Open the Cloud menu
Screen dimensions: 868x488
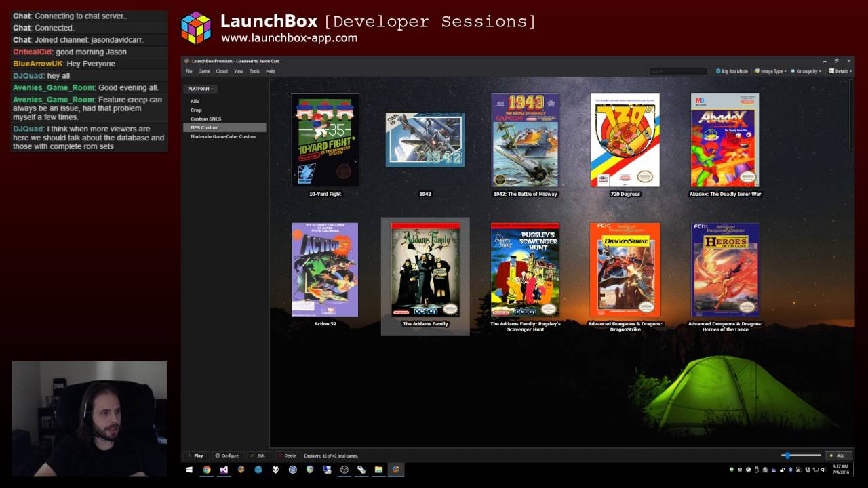[222, 71]
